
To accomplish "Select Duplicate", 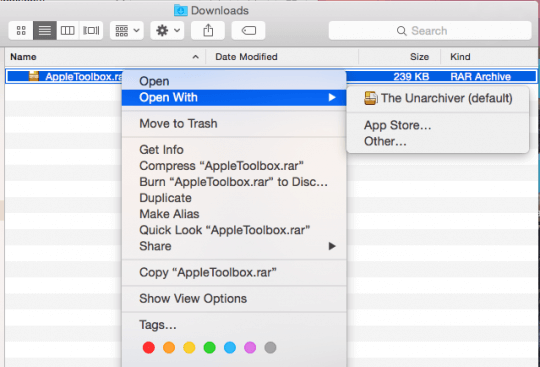I will coord(234,198).
